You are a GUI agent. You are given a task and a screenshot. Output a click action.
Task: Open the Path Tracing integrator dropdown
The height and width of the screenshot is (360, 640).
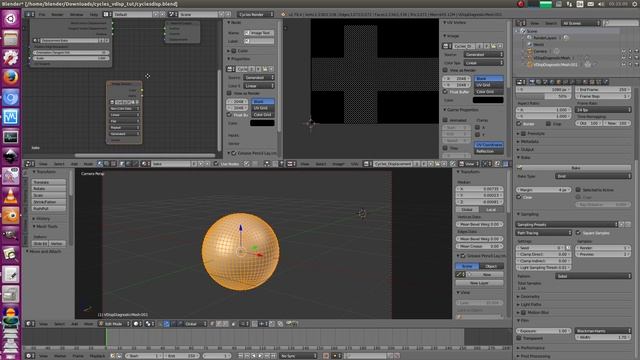point(543,233)
